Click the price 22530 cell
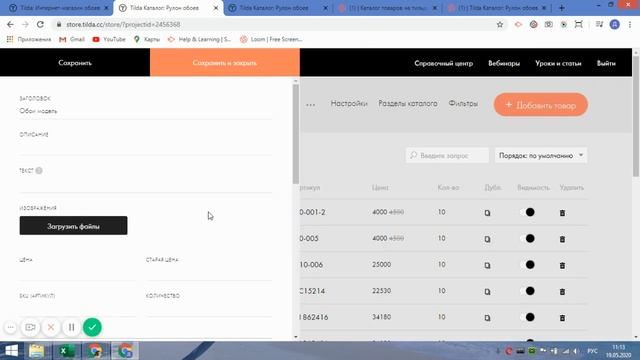The height and width of the screenshot is (360, 640). (381, 291)
